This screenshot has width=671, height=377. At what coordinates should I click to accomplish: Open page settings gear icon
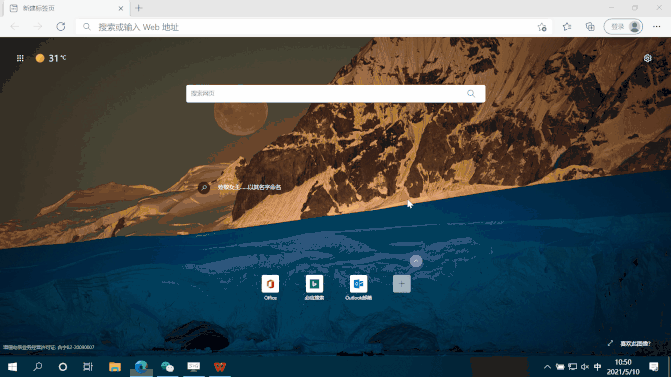pos(647,58)
